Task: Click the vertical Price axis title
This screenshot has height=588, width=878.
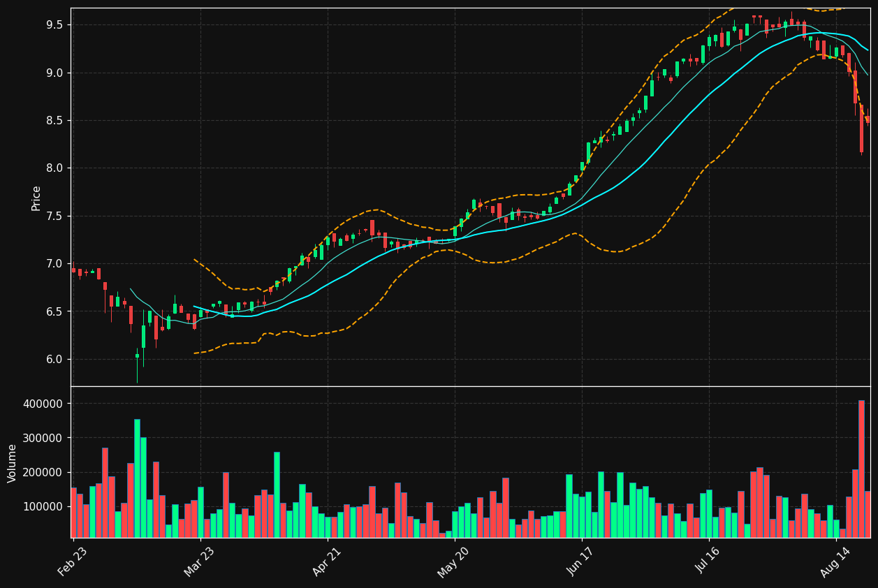Action: tap(36, 198)
